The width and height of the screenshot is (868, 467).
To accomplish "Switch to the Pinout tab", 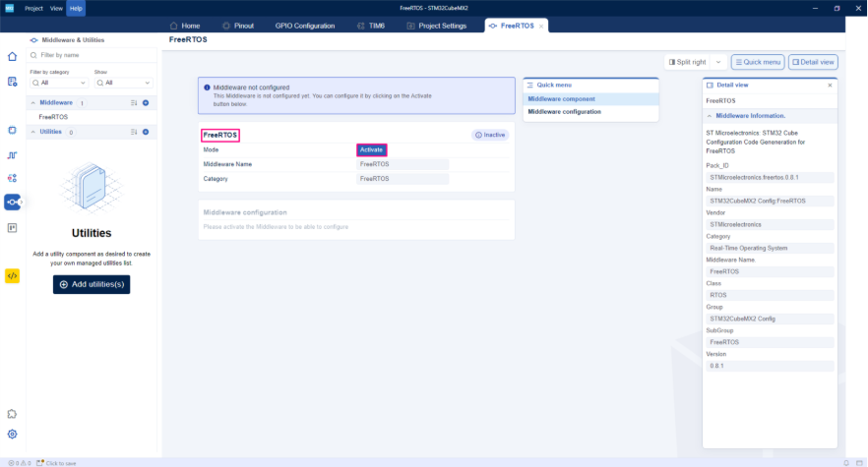I will [x=238, y=26].
